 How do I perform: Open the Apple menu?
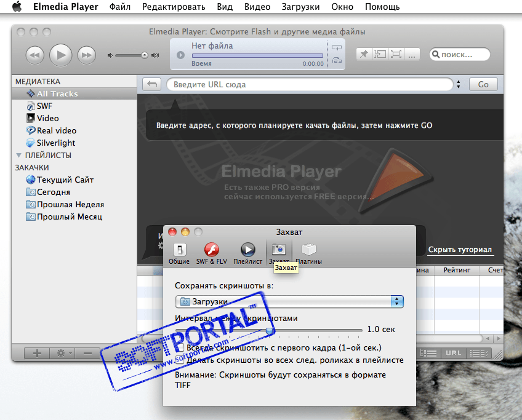click(x=17, y=7)
